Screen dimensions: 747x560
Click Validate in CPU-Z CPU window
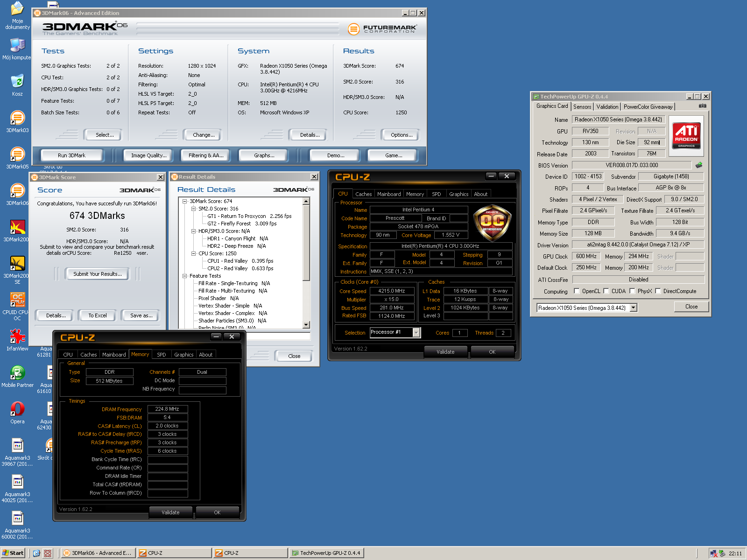pos(445,352)
